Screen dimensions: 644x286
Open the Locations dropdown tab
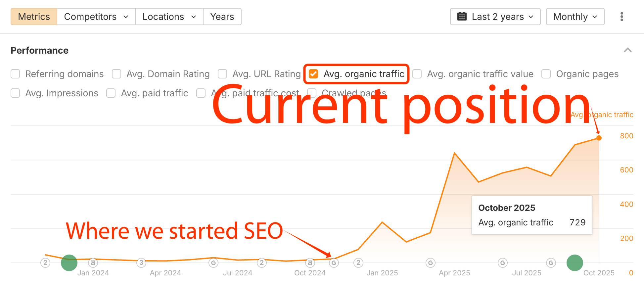pyautogui.click(x=169, y=17)
